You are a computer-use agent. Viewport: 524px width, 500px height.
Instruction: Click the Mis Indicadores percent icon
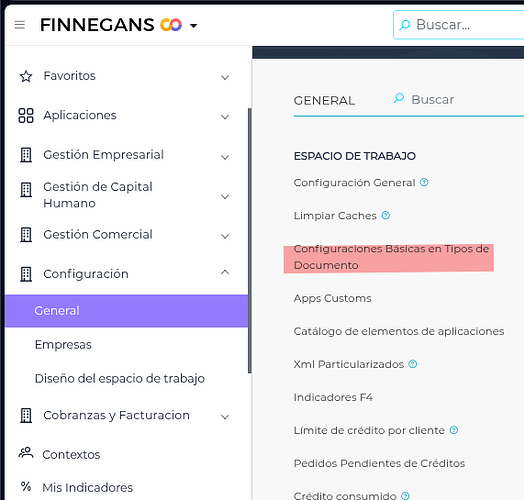[x=26, y=487]
